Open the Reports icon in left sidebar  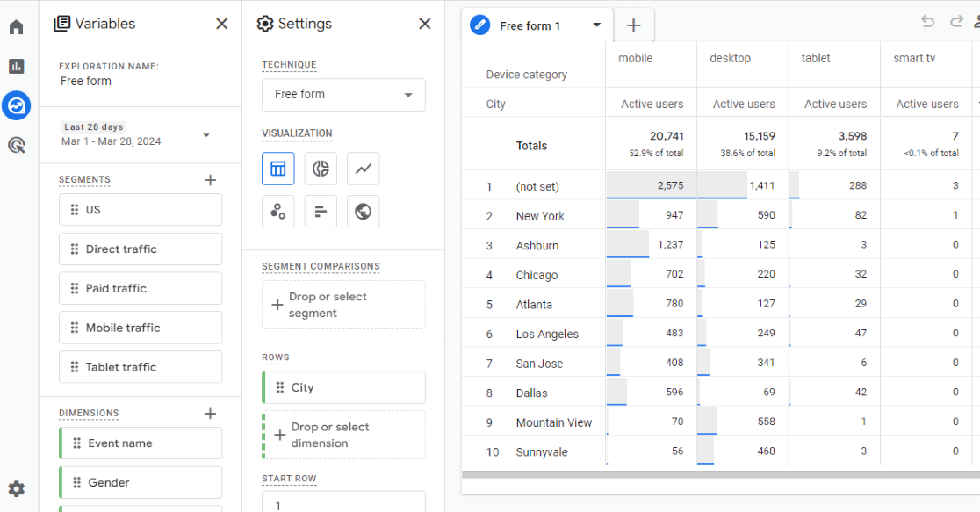[17, 67]
